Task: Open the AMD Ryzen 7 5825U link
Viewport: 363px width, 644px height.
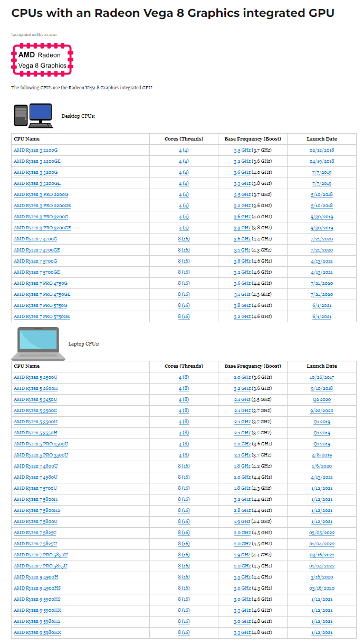Action: [35, 544]
